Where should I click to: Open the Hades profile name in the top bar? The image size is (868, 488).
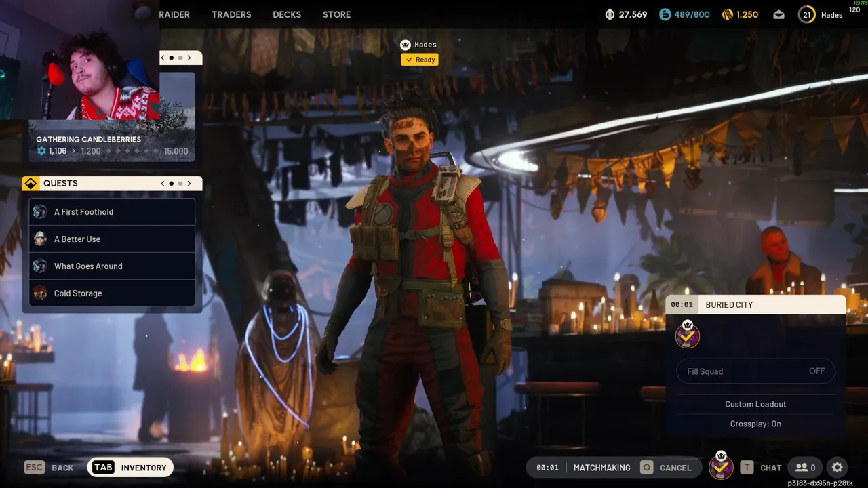coord(831,15)
